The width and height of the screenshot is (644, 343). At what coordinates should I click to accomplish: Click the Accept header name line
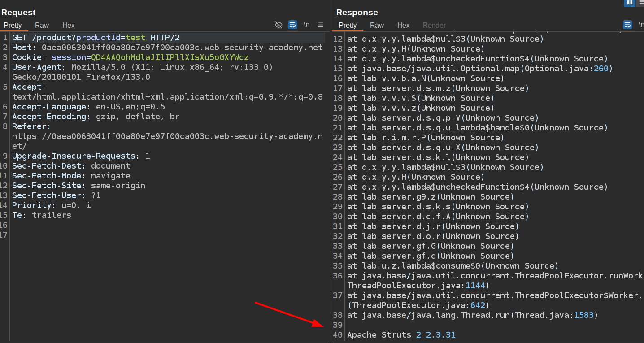click(29, 87)
